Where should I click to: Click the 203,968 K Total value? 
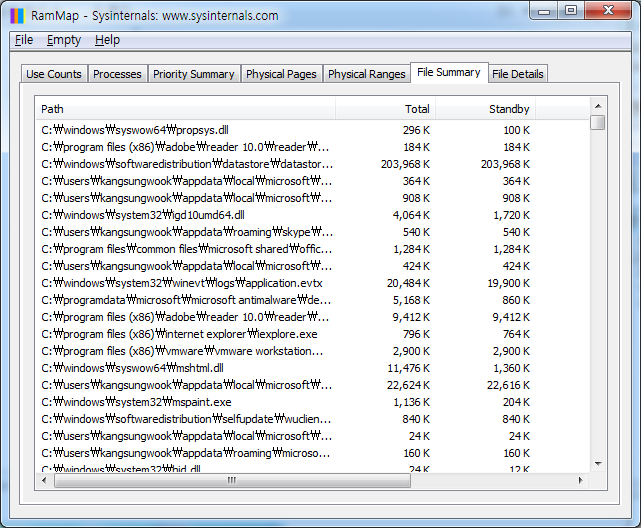[x=405, y=164]
